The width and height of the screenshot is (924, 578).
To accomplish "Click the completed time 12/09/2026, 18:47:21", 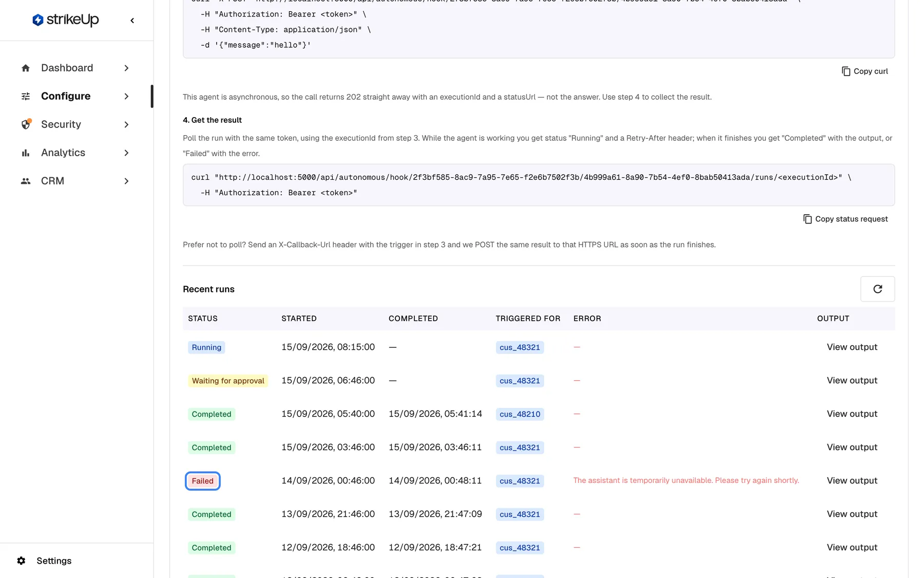I will click(x=435, y=548).
